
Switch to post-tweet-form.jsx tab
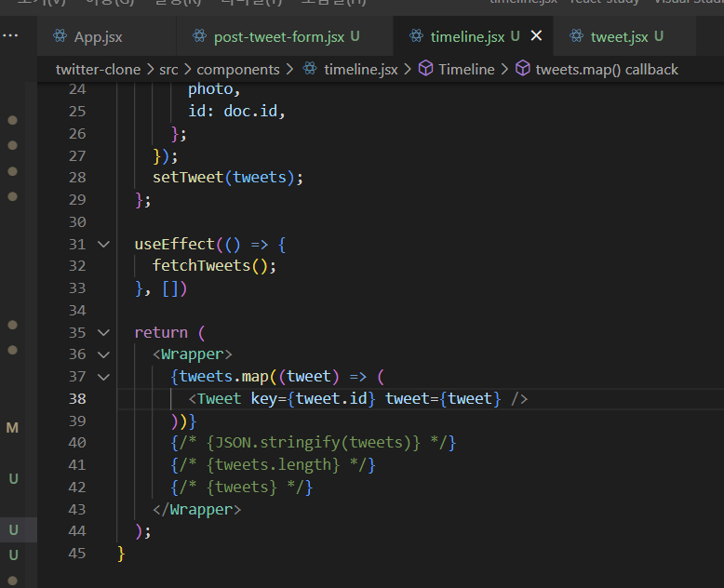[285, 36]
